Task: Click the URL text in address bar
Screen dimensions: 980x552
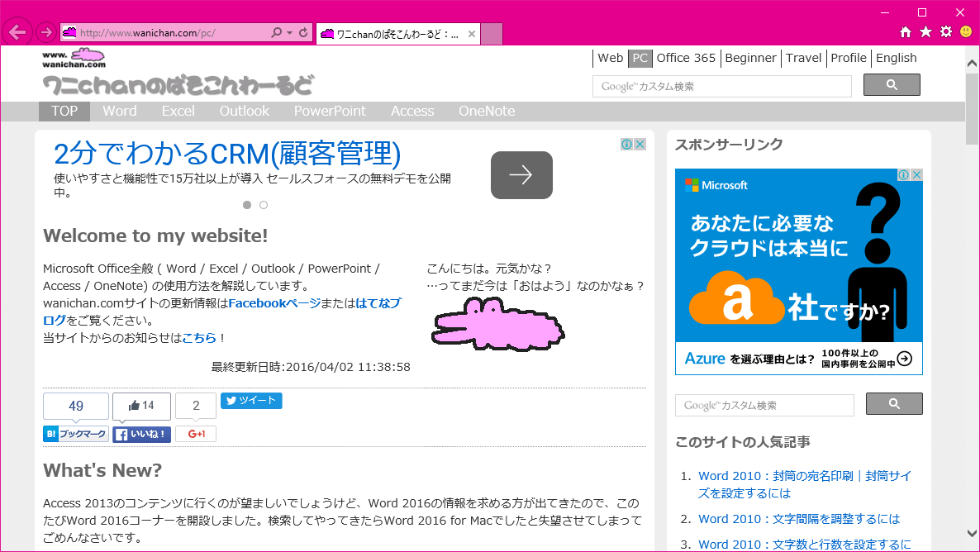Action: click(x=148, y=33)
